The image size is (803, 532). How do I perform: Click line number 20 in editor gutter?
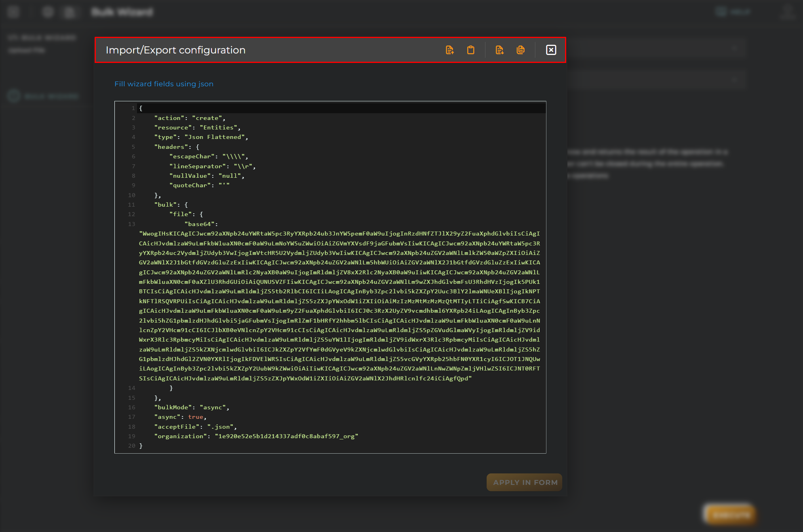[x=131, y=446]
